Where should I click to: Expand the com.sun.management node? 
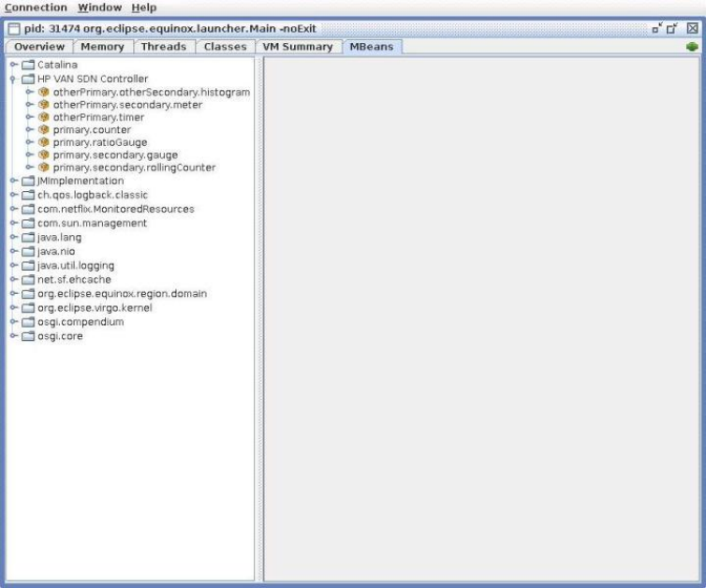point(14,224)
